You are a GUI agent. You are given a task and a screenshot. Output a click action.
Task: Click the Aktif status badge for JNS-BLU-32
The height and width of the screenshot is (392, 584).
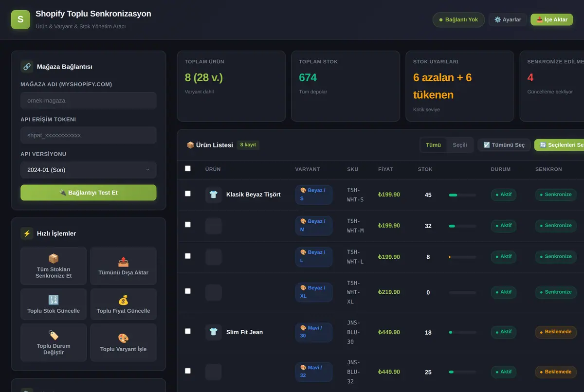click(504, 372)
